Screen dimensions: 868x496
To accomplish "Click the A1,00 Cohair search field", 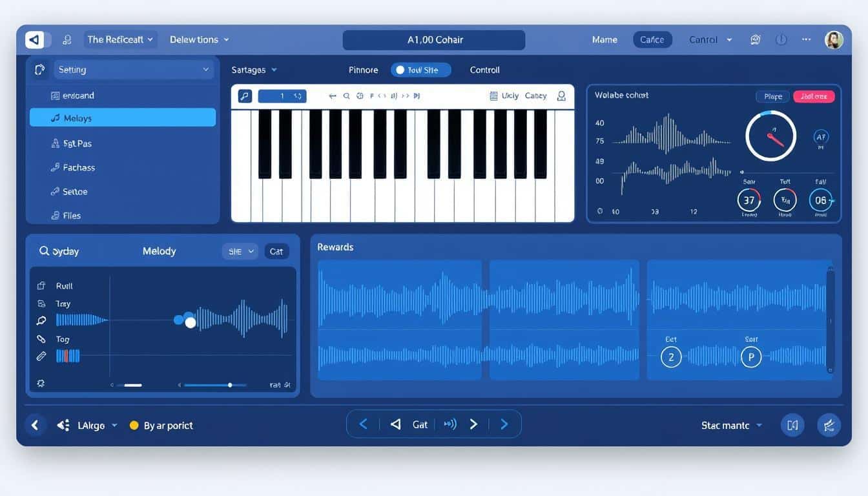I will pos(434,39).
